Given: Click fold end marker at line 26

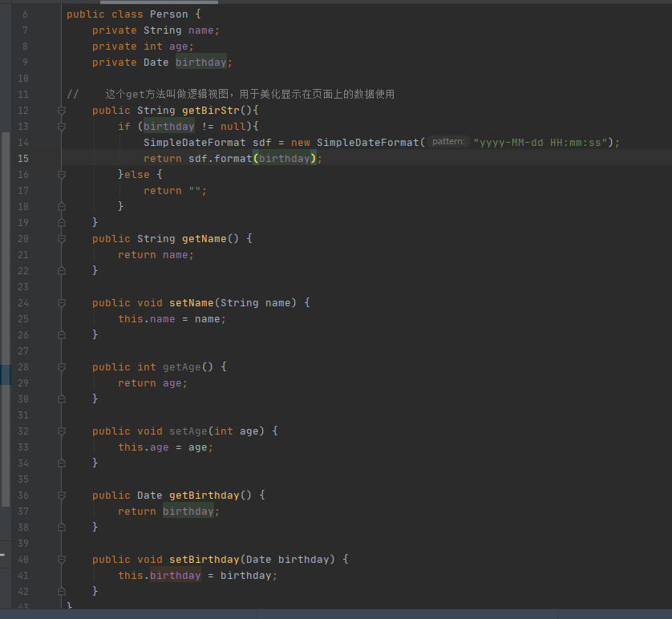Looking at the screenshot, I should (x=61, y=335).
